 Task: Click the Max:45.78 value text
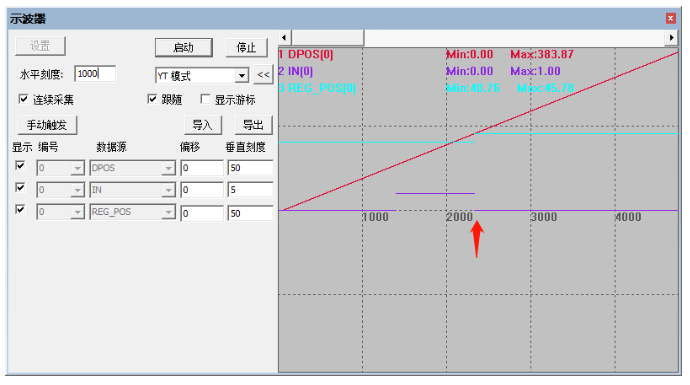tap(546, 88)
